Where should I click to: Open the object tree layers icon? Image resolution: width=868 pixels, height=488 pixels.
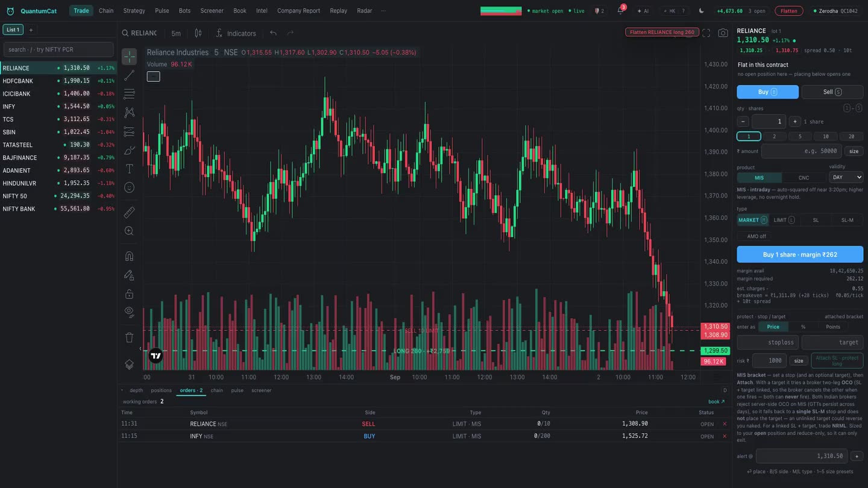pos(129,364)
